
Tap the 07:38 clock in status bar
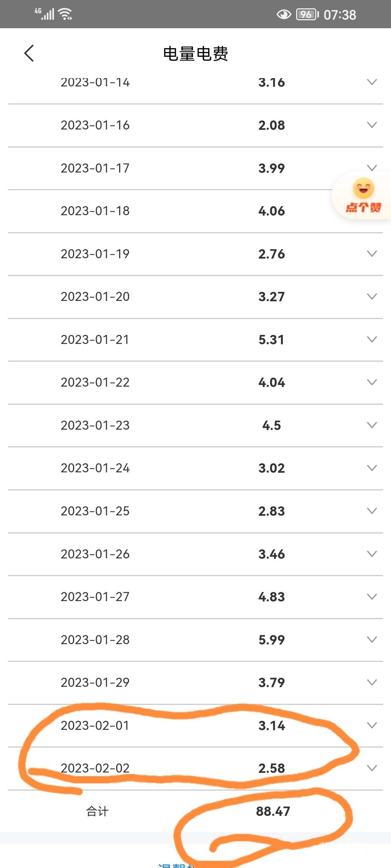(340, 15)
